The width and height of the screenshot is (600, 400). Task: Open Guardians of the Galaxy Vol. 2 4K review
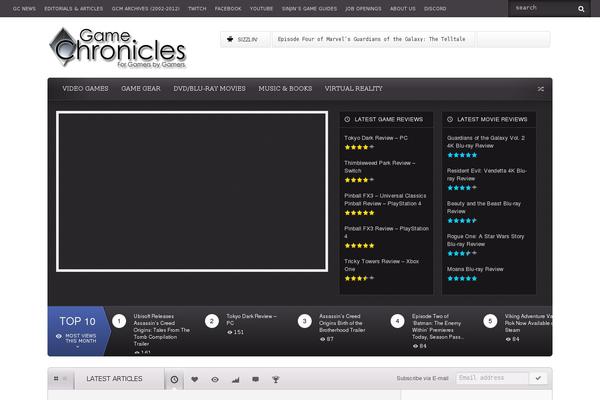pyautogui.click(x=486, y=142)
